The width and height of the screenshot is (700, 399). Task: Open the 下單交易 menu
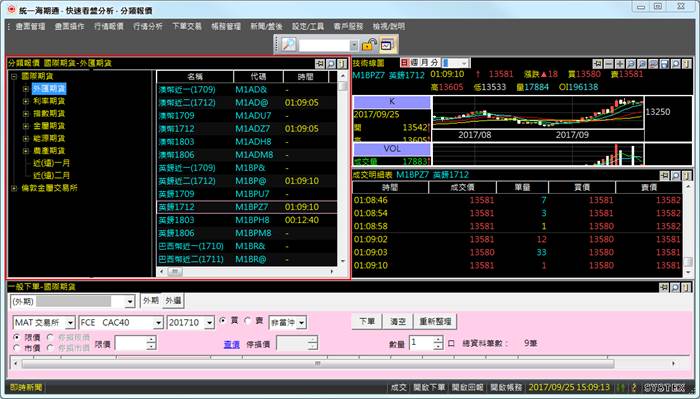pyautogui.click(x=187, y=27)
